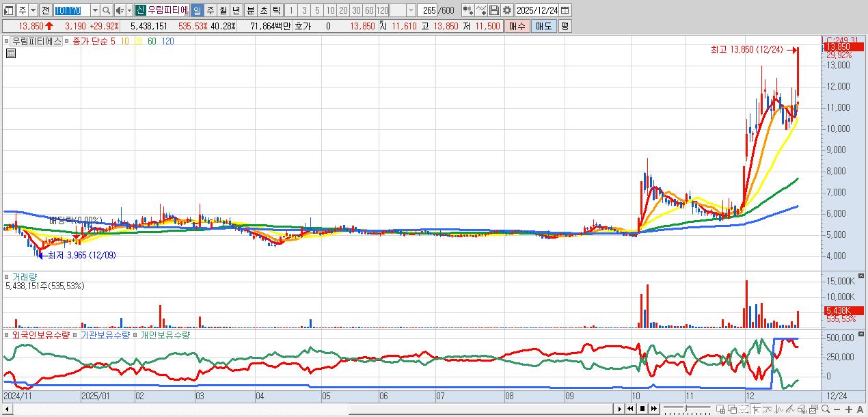Click the bar count field showing 265
Image resolution: width=868 pixels, height=417 pixels.
click(428, 10)
